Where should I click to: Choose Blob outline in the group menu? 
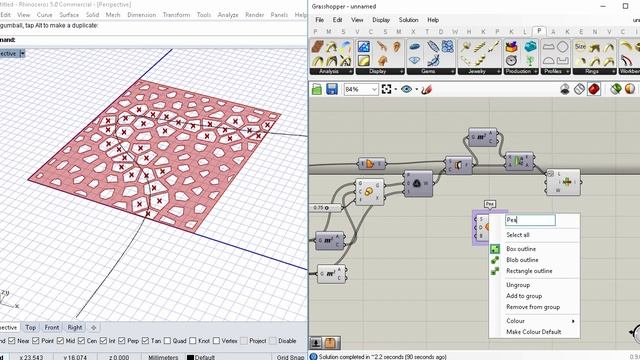522,260
